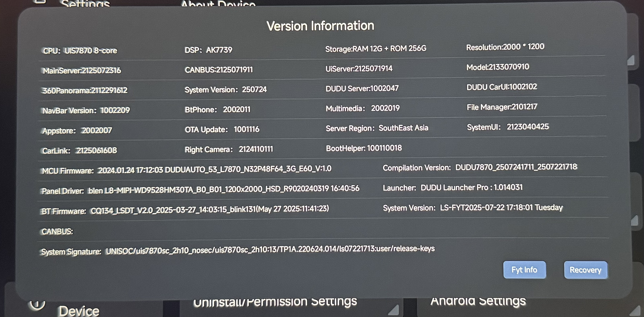Open Uninstall/Permission Settings tile
This screenshot has height=317, width=644.
coord(275,302)
